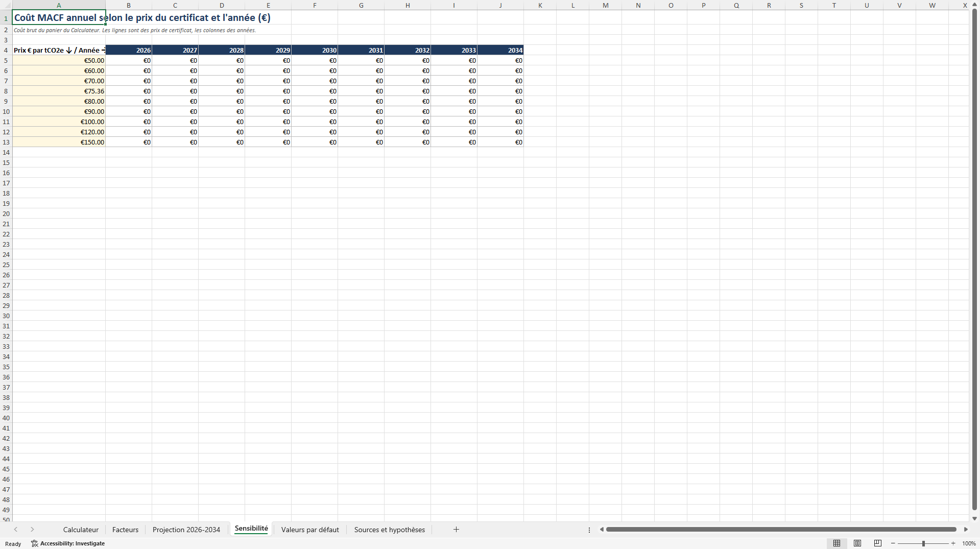Select the 2028 year header cell
Viewport: 980px width, 549px height.
(222, 50)
